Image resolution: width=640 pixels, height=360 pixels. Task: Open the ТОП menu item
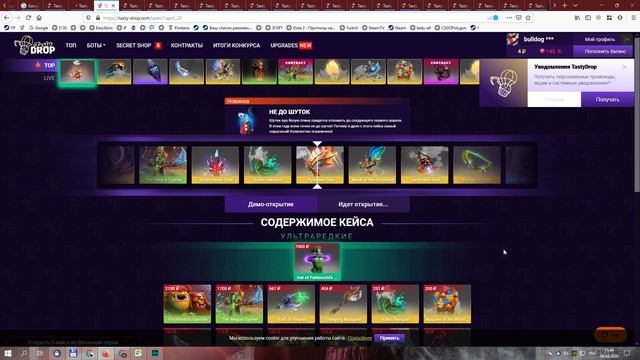click(71, 45)
